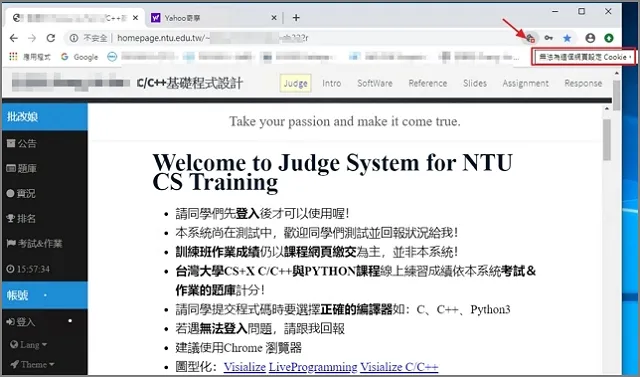Open the Slides navigation item
Image resolution: width=640 pixels, height=377 pixels.
click(x=475, y=83)
